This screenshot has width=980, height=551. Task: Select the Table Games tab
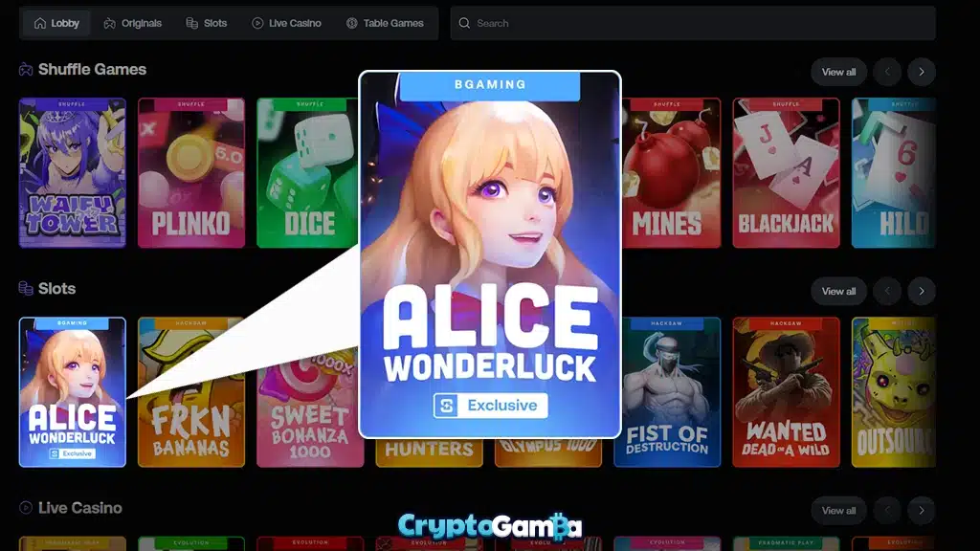385,23
